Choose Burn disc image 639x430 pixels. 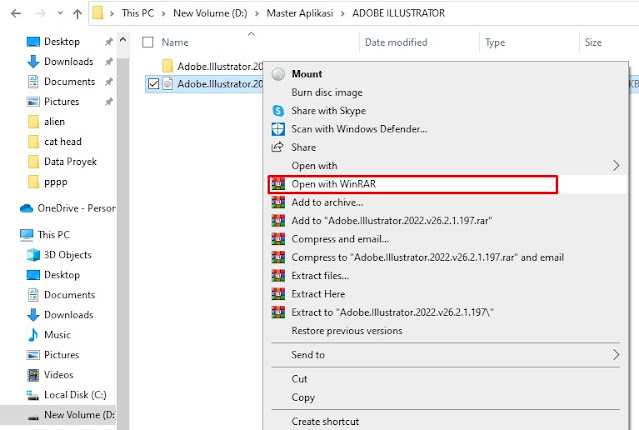click(327, 93)
